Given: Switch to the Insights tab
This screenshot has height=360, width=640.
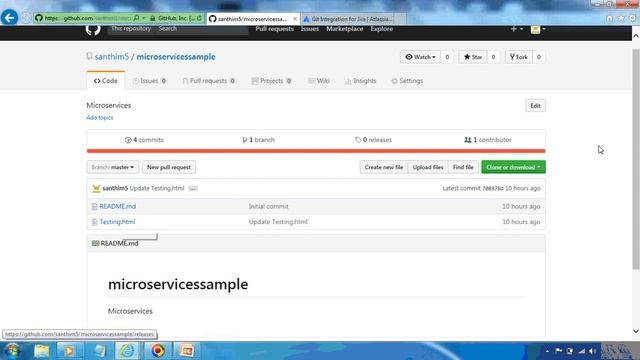Looking at the screenshot, I should pyautogui.click(x=360, y=81).
